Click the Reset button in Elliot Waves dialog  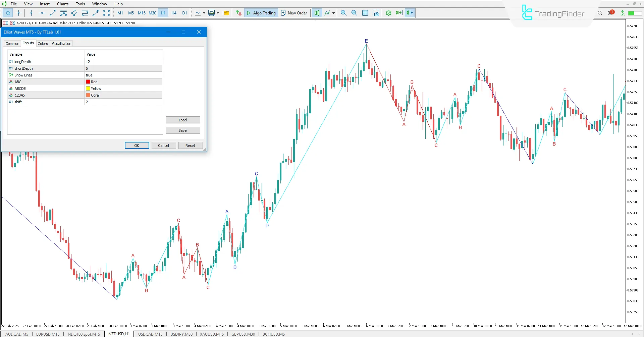[x=190, y=145]
